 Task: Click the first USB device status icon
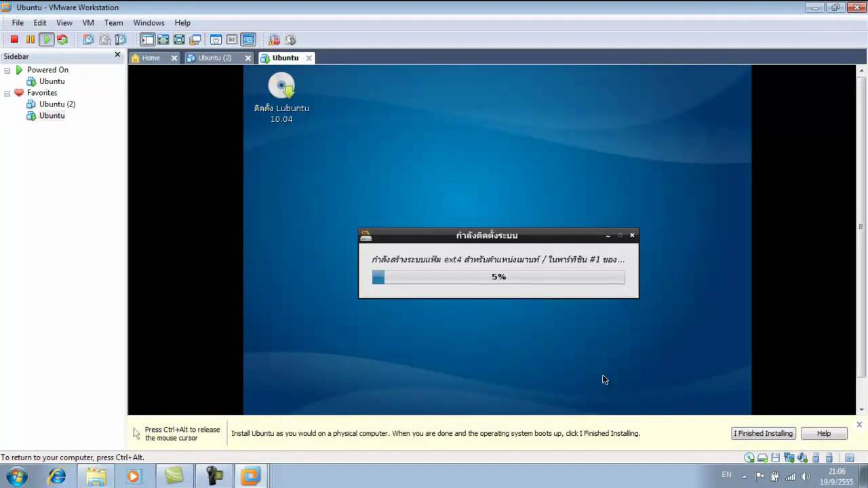pos(816,458)
